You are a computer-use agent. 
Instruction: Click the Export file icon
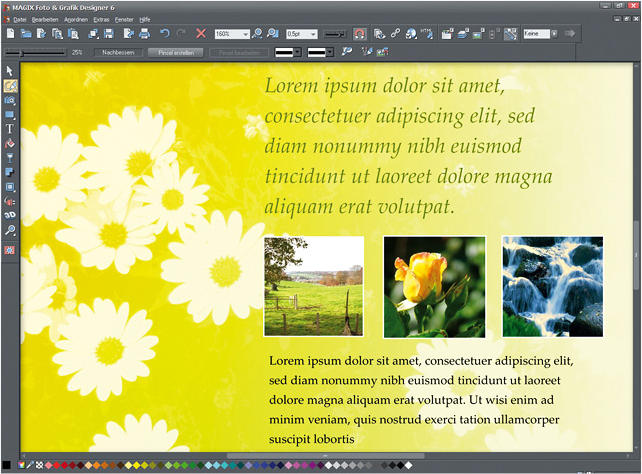click(129, 34)
